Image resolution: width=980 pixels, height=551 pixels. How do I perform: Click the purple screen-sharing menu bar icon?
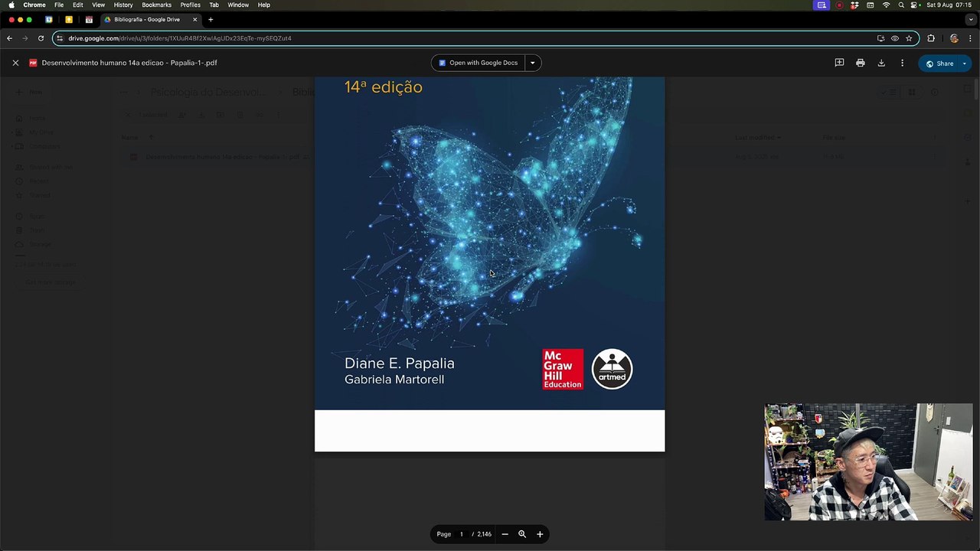(x=822, y=5)
